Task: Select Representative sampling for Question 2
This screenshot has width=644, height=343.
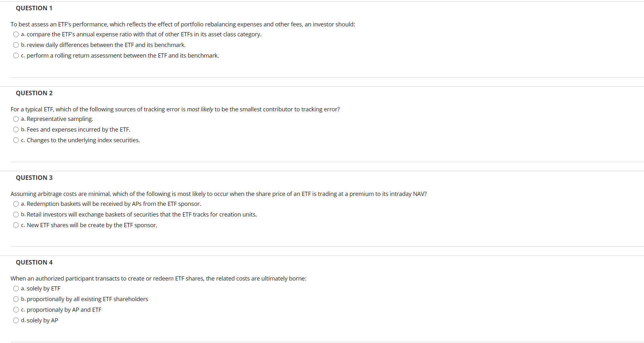Action: (16, 119)
